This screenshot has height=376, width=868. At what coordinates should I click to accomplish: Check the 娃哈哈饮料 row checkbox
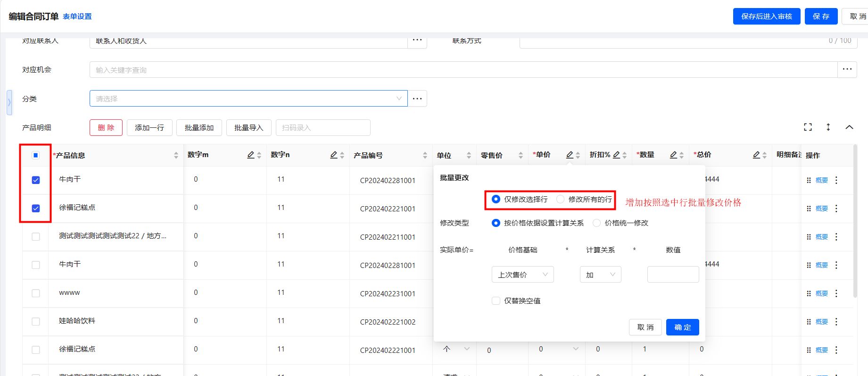pos(36,322)
